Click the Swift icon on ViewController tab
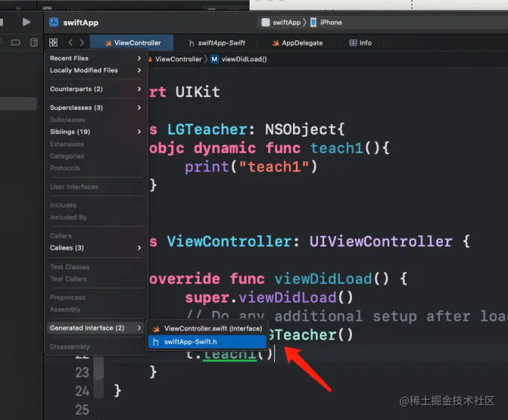 pyautogui.click(x=108, y=43)
